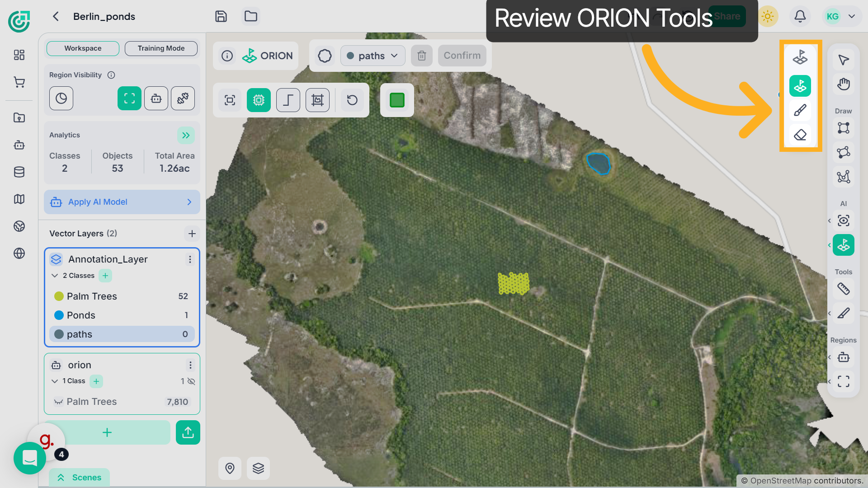The image size is (868, 488).
Task: Open Annotation_Layer options menu
Action: coord(190,259)
